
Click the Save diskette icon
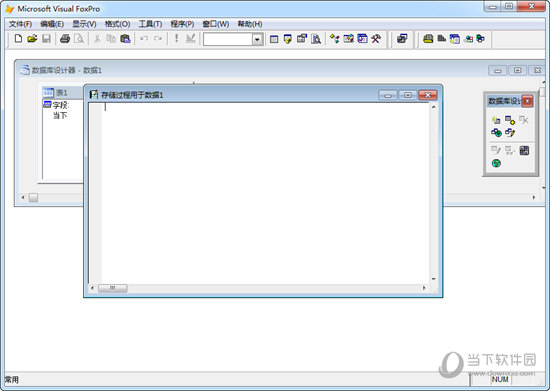click(x=46, y=39)
